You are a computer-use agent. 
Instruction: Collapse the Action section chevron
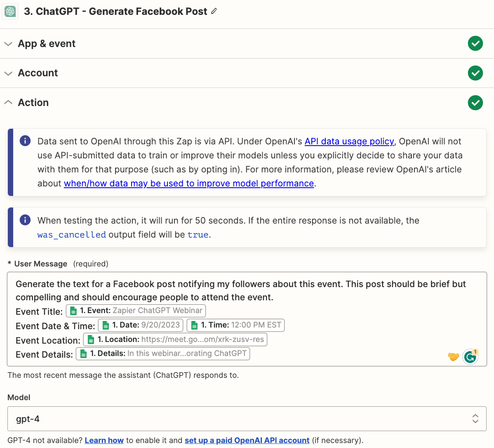[x=9, y=102]
